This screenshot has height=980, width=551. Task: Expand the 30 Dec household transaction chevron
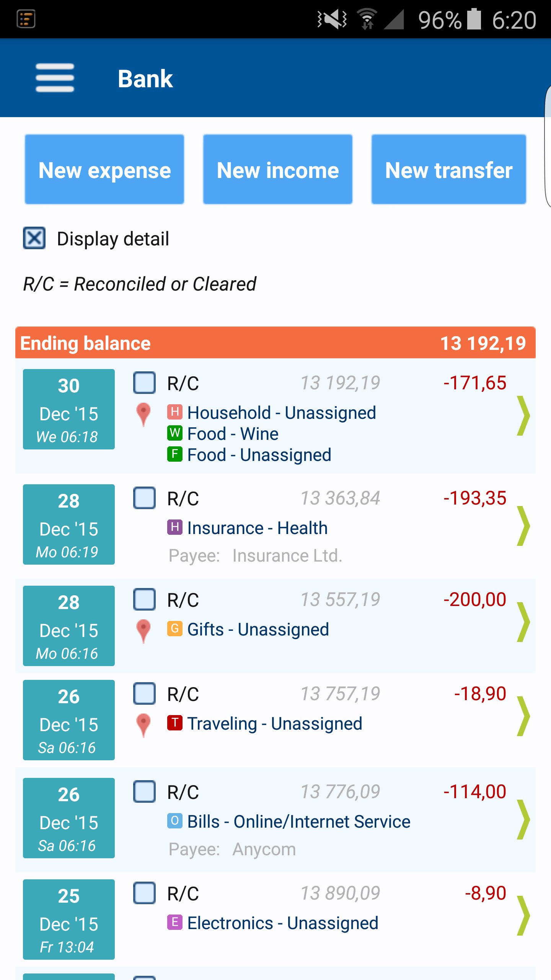coord(523,416)
